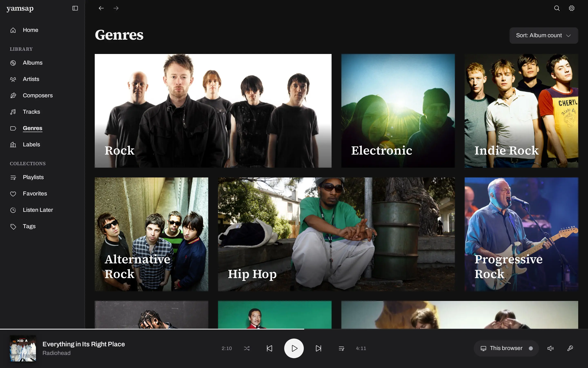
Task: Click the Labels building icon
Action: pos(13,145)
